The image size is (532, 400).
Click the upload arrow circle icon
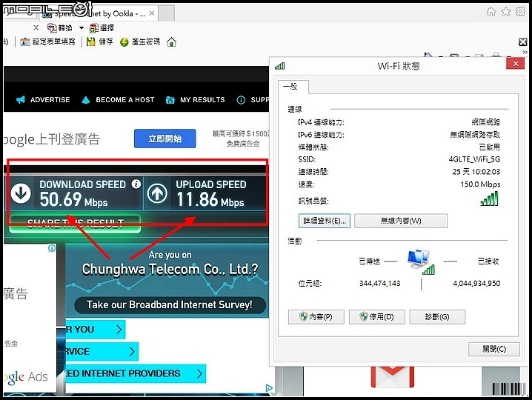(x=157, y=193)
